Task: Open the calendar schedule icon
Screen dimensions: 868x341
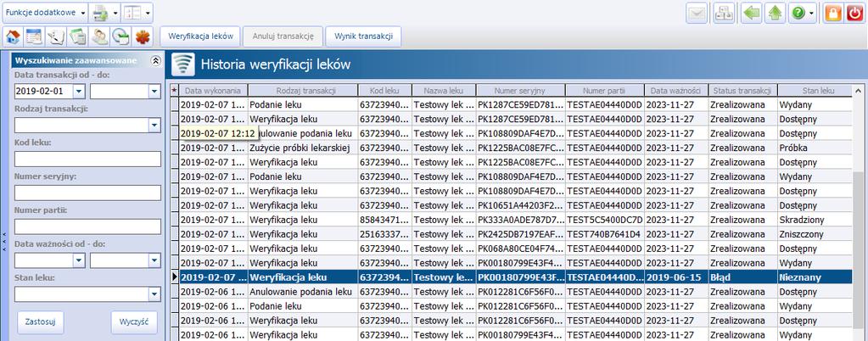Action: click(34, 36)
